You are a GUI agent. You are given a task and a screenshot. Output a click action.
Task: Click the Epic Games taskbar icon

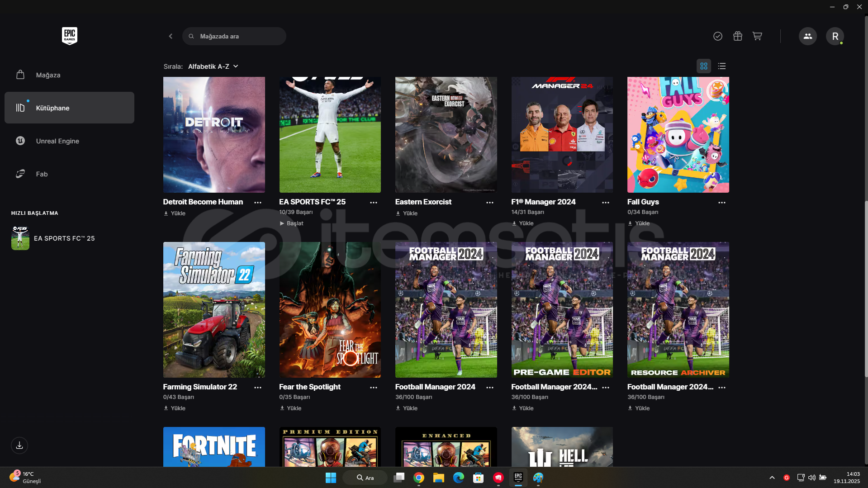point(518,478)
